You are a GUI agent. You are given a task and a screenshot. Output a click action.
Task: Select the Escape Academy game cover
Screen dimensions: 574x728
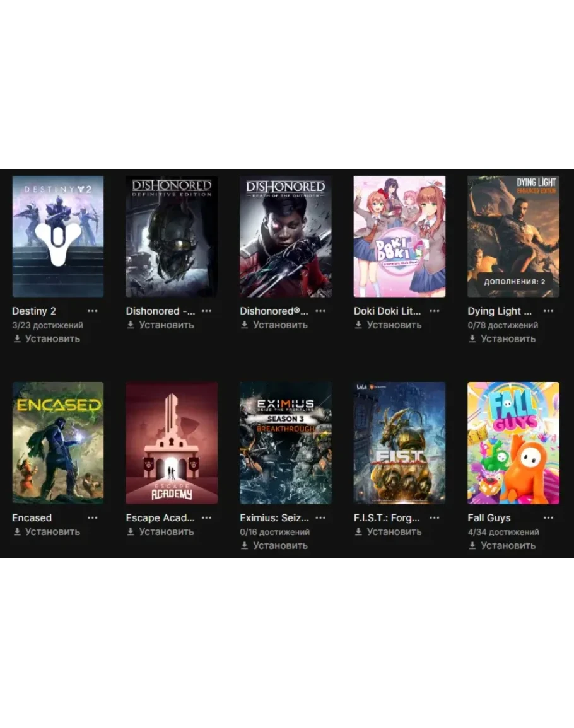[172, 443]
